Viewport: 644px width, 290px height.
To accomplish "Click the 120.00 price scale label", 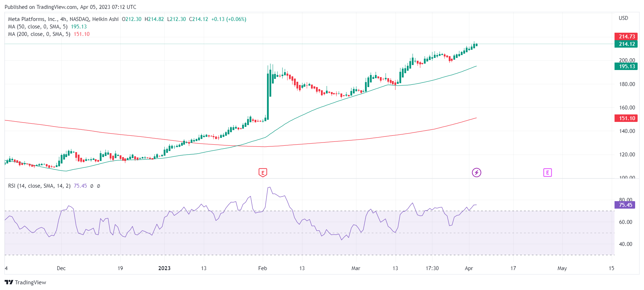I will [x=627, y=155].
